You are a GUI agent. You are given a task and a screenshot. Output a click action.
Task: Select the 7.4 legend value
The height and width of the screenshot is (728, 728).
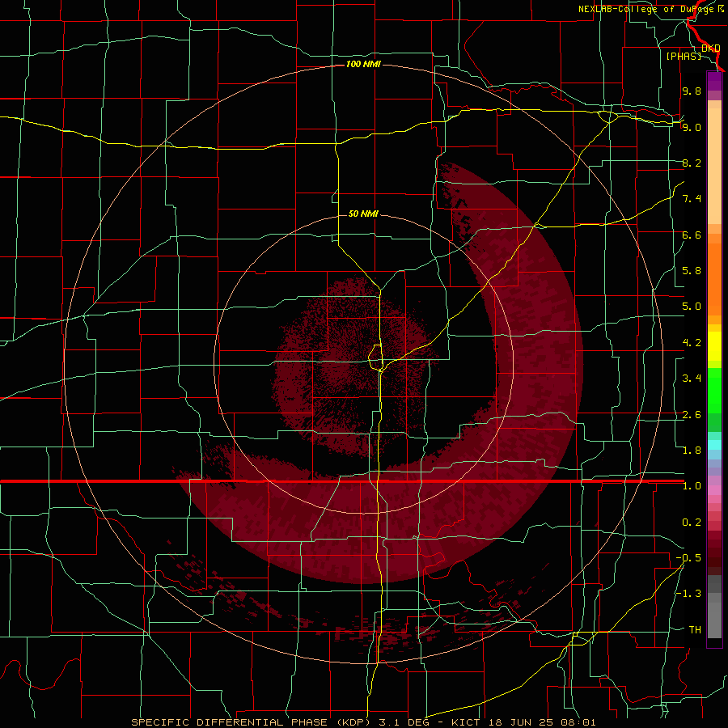(692, 199)
